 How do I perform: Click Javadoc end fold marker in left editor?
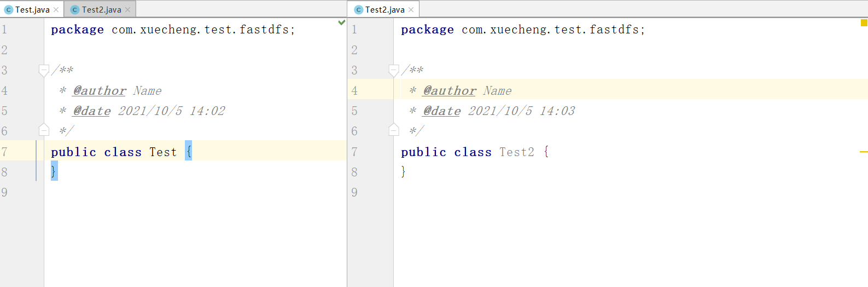point(44,130)
